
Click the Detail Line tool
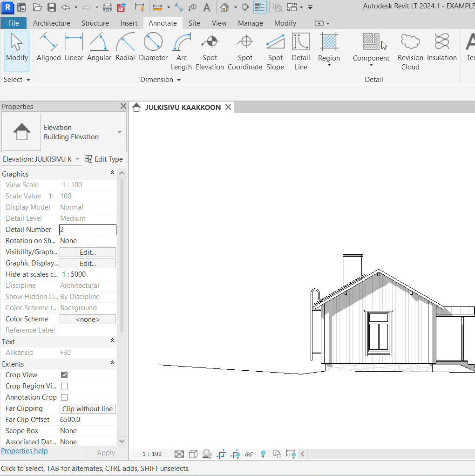click(x=300, y=51)
